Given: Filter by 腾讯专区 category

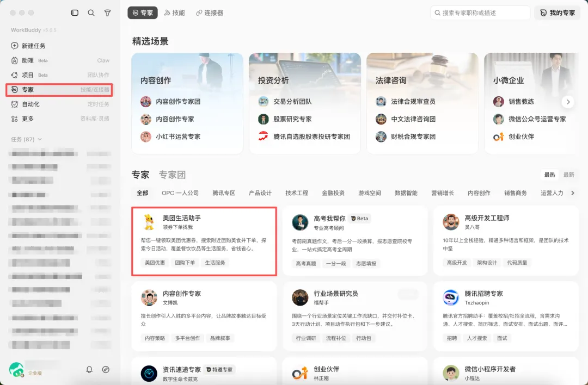Looking at the screenshot, I should (x=224, y=193).
